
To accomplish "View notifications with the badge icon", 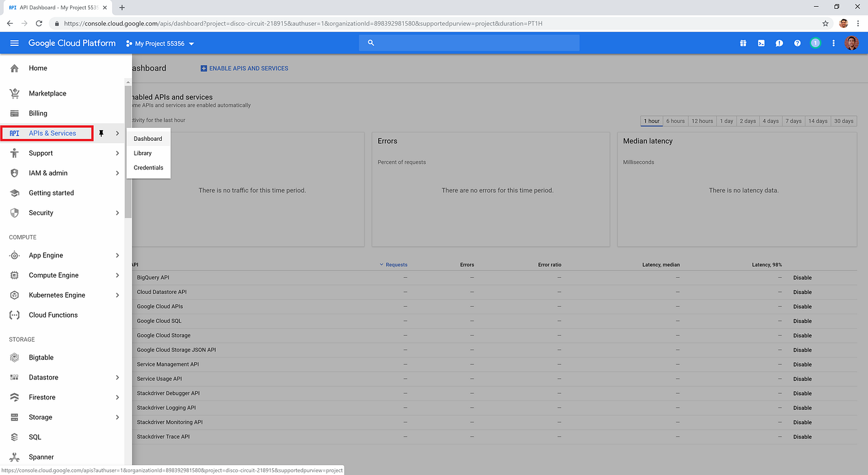I will (815, 43).
